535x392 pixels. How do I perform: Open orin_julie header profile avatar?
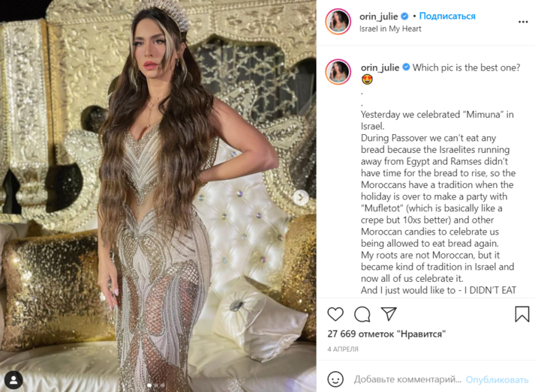click(338, 22)
